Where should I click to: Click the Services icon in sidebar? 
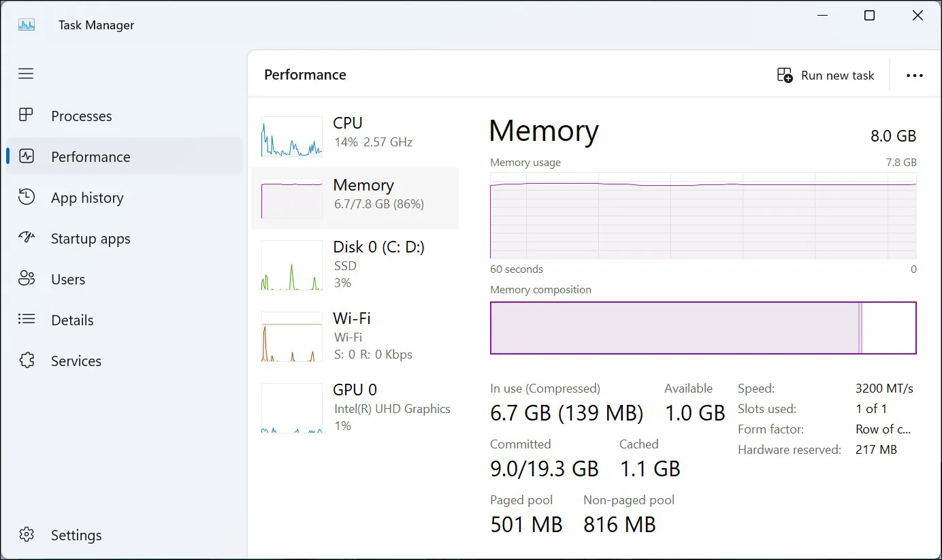coord(26,361)
